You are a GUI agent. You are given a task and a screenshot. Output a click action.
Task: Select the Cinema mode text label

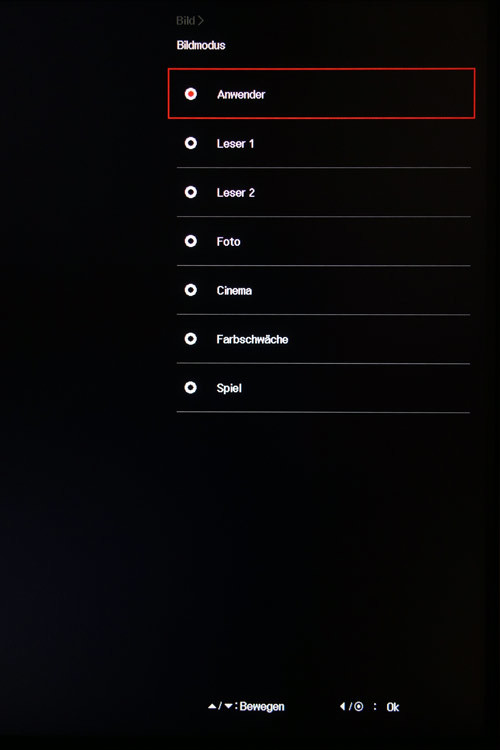click(234, 290)
